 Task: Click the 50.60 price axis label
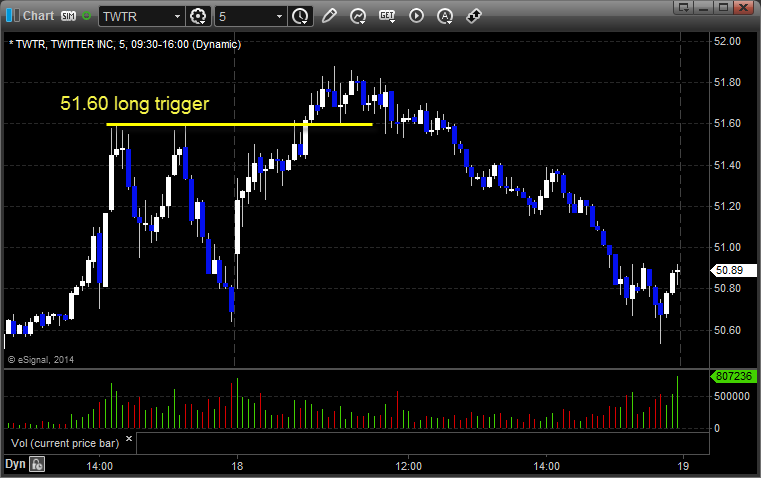point(728,330)
